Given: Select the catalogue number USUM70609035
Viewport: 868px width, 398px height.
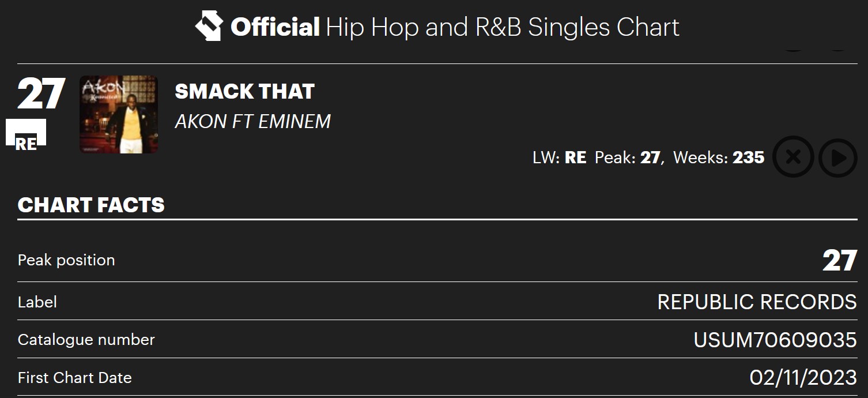Looking at the screenshot, I should (x=775, y=340).
